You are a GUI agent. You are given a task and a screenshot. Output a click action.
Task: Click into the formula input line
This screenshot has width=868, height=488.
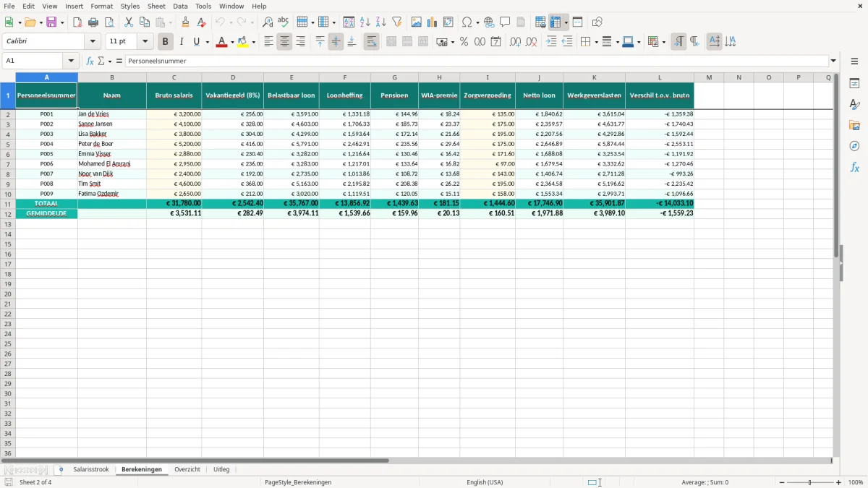[476, 61]
